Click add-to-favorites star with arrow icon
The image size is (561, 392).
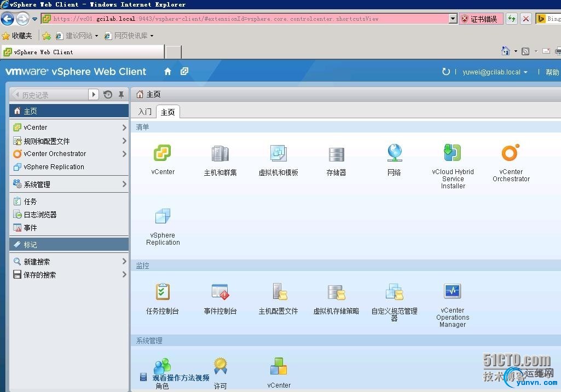coord(47,36)
